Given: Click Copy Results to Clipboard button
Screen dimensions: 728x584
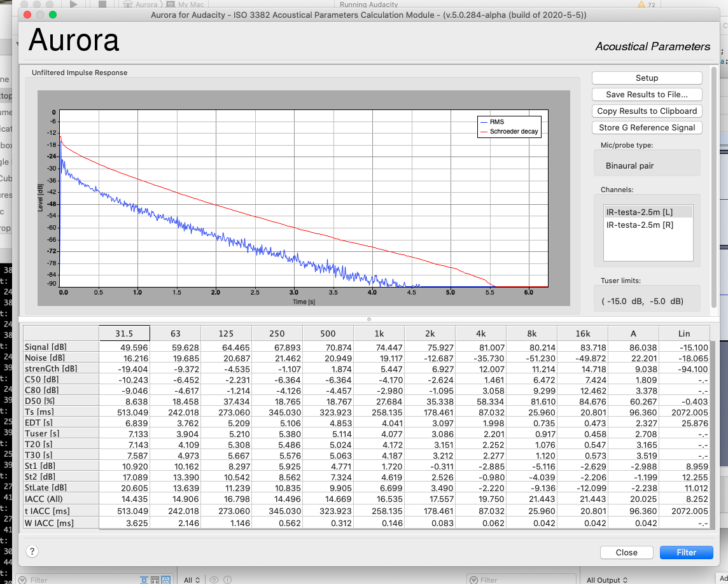Looking at the screenshot, I should pyautogui.click(x=647, y=111).
